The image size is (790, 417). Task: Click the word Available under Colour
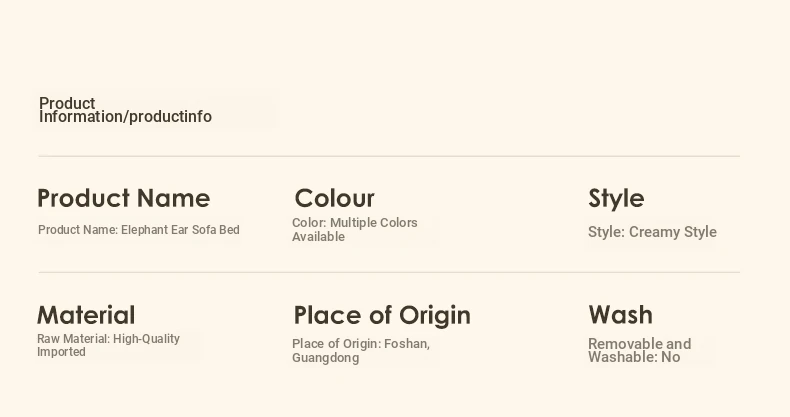click(318, 237)
